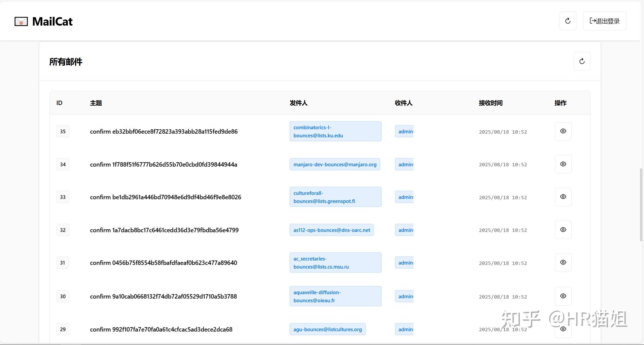Click the 主题 column header
This screenshot has height=345, width=644.
pyautogui.click(x=96, y=103)
